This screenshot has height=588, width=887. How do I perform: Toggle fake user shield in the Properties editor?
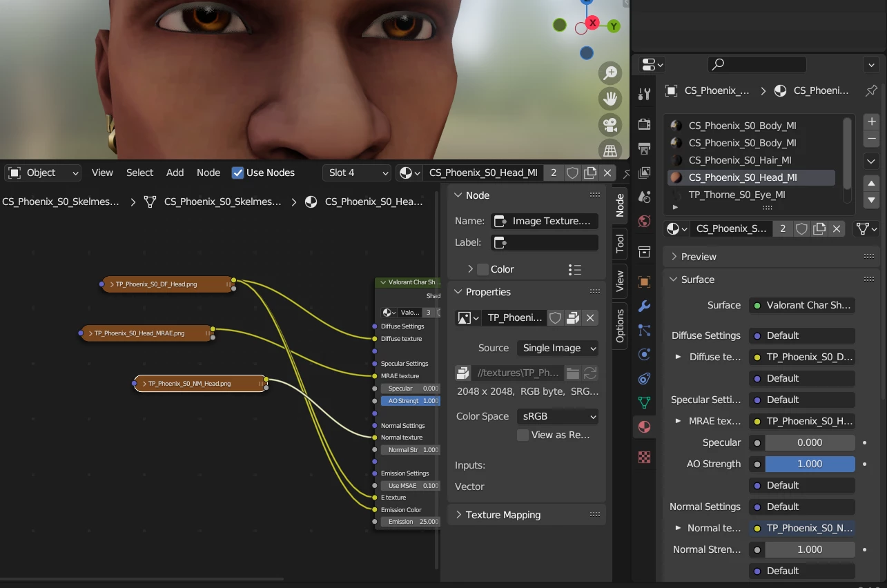point(801,228)
